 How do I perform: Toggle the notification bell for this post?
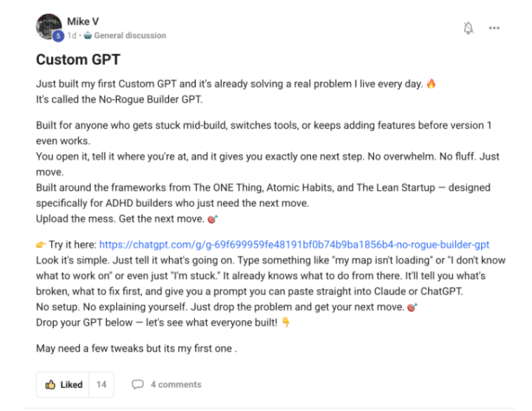(468, 28)
